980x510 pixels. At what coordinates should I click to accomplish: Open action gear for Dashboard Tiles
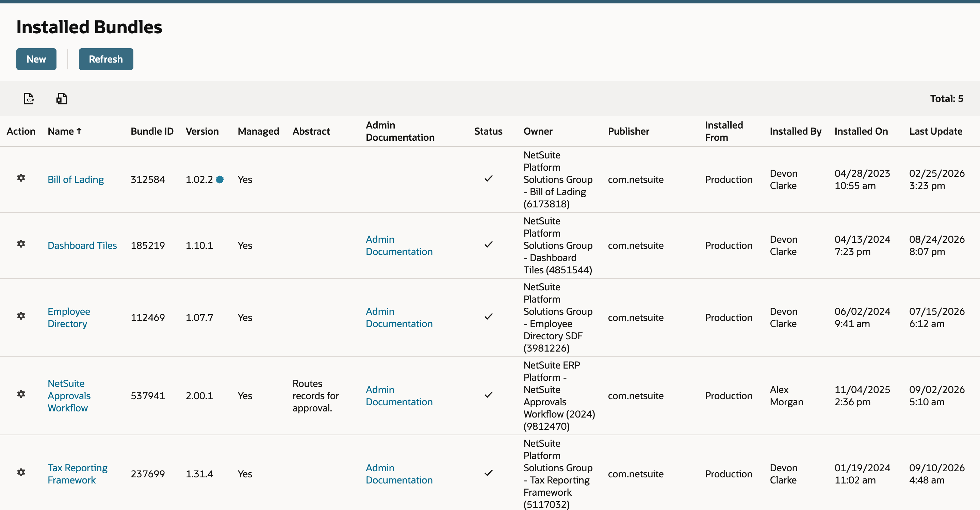coord(21,243)
